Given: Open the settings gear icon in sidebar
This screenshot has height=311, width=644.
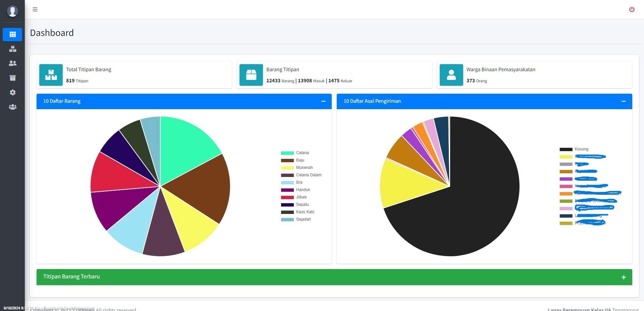Looking at the screenshot, I should coord(12,92).
